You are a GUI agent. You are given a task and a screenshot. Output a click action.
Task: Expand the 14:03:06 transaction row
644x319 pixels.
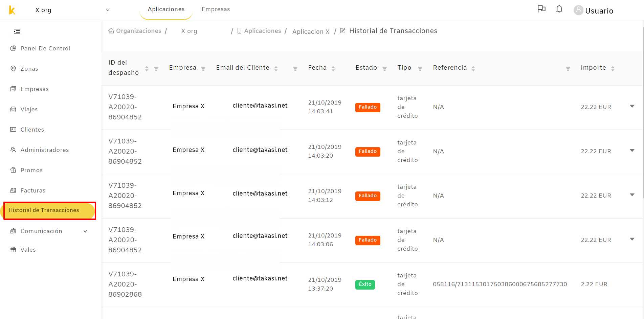(x=632, y=239)
